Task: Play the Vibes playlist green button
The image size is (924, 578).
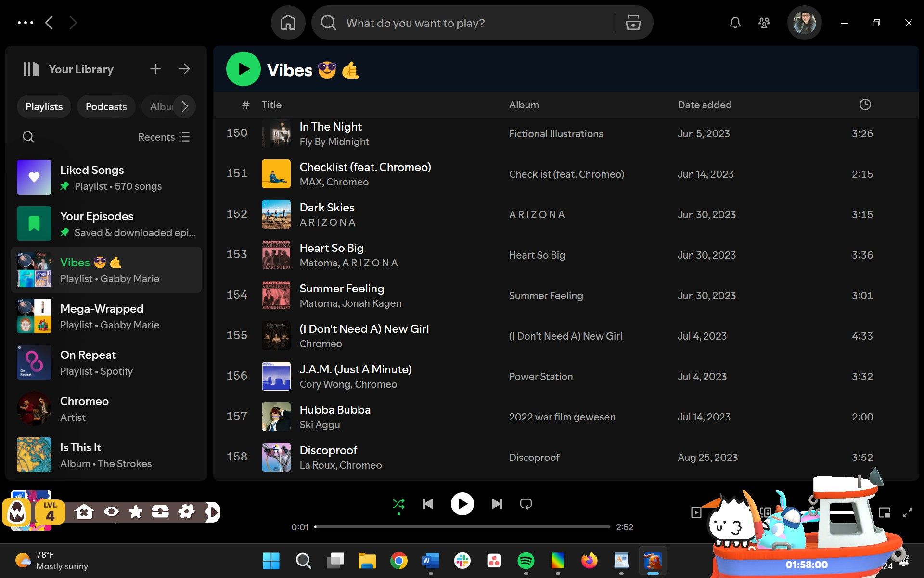Action: click(x=243, y=69)
